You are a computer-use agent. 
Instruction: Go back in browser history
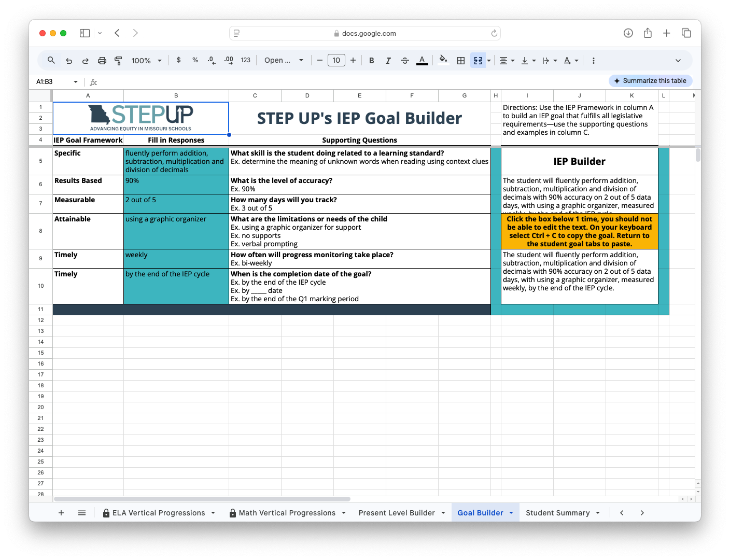tap(117, 33)
